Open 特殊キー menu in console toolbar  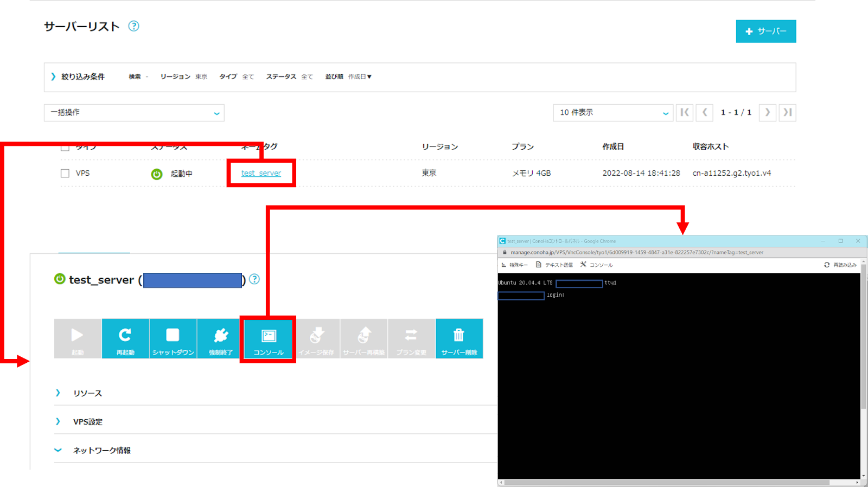click(x=514, y=265)
